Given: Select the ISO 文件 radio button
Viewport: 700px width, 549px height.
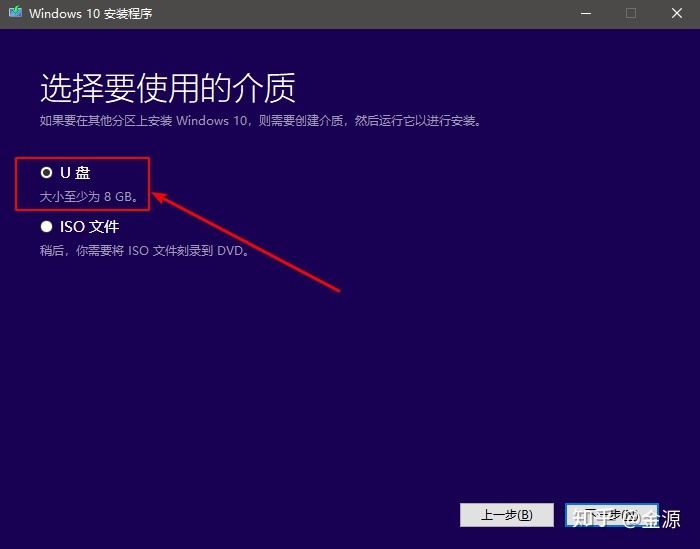Looking at the screenshot, I should coord(46,227).
